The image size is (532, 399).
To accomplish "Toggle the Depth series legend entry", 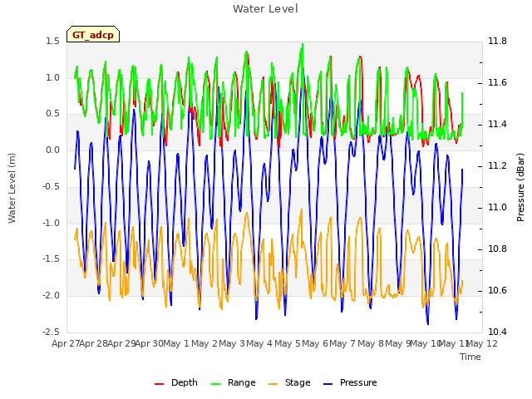I will pos(176,382).
